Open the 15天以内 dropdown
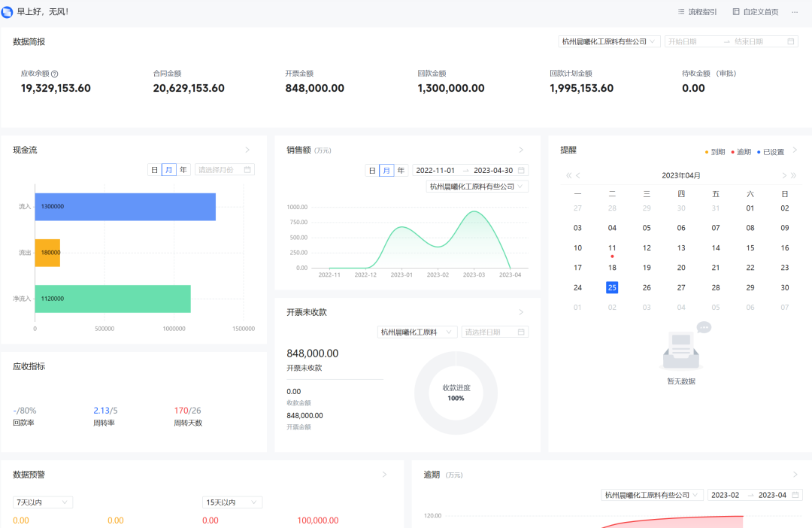 coord(232,502)
